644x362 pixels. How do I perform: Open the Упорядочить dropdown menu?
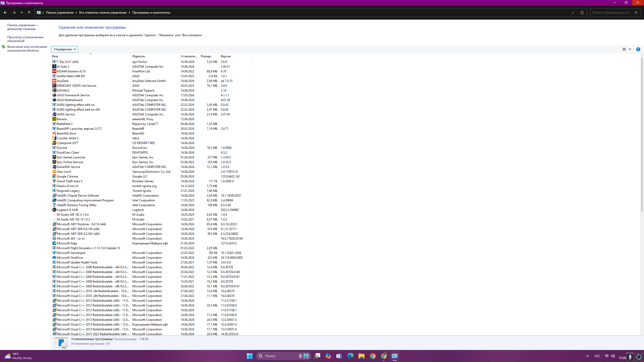tap(64, 49)
